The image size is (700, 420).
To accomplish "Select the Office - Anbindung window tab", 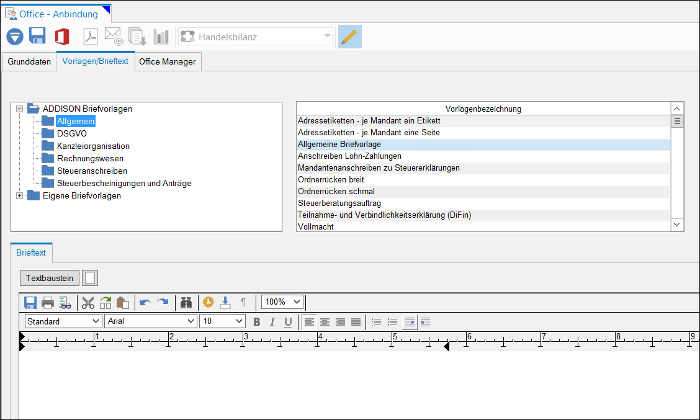I will click(57, 14).
